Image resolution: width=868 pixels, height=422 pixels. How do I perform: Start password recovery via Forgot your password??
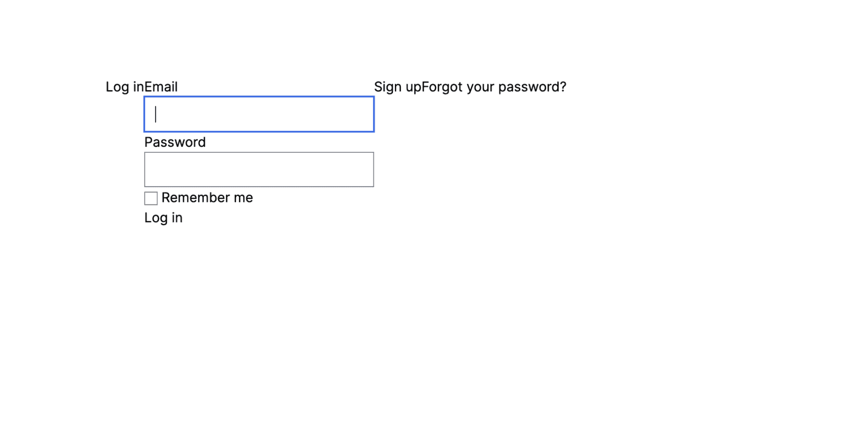pyautogui.click(x=494, y=87)
